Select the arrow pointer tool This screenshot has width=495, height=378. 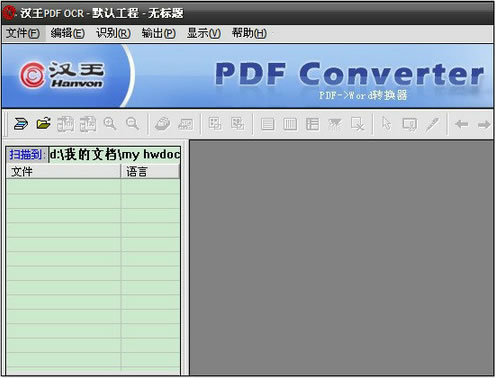[x=387, y=124]
